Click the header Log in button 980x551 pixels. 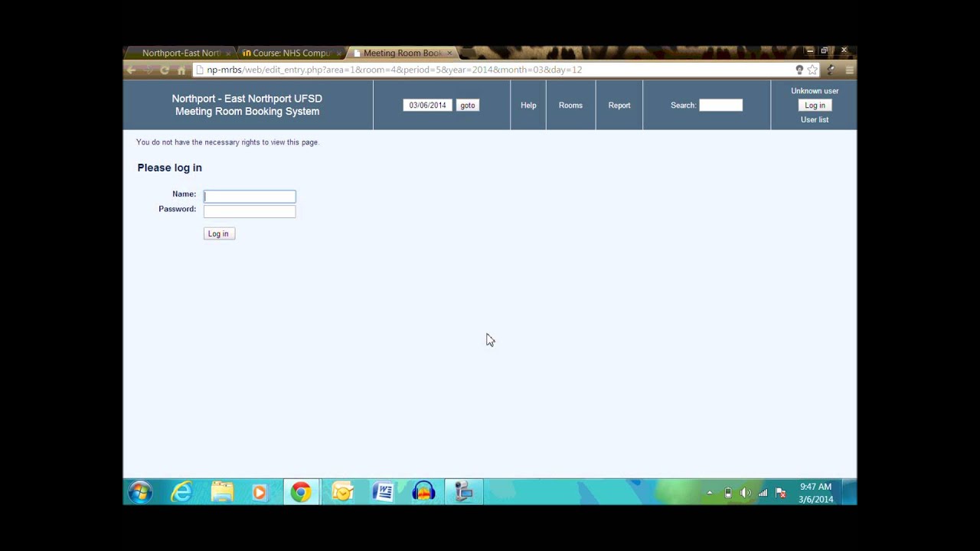815,106
